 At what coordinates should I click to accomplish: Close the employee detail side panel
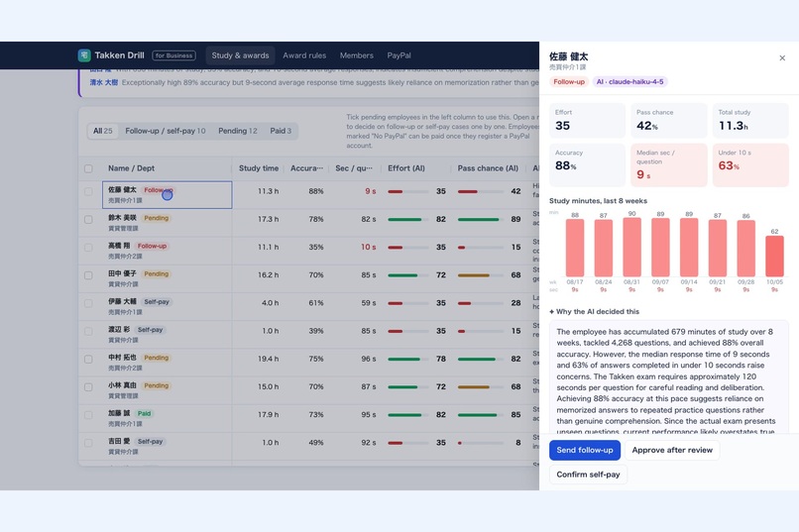(x=782, y=58)
